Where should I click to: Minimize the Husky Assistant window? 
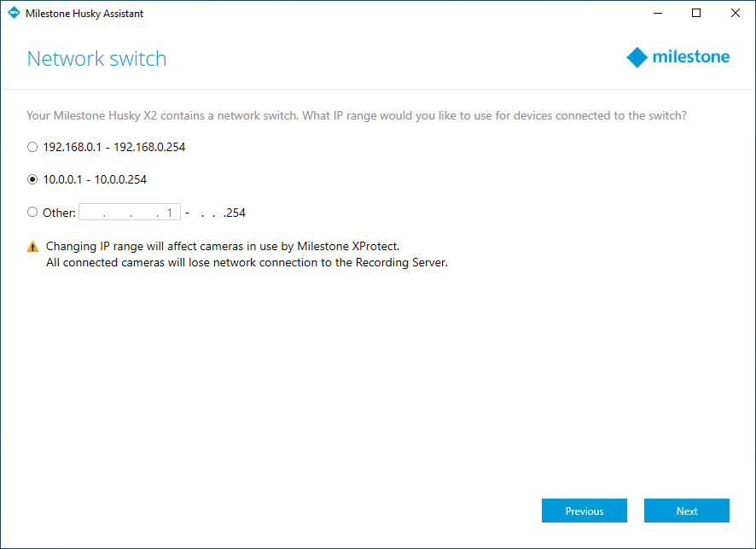(x=658, y=13)
